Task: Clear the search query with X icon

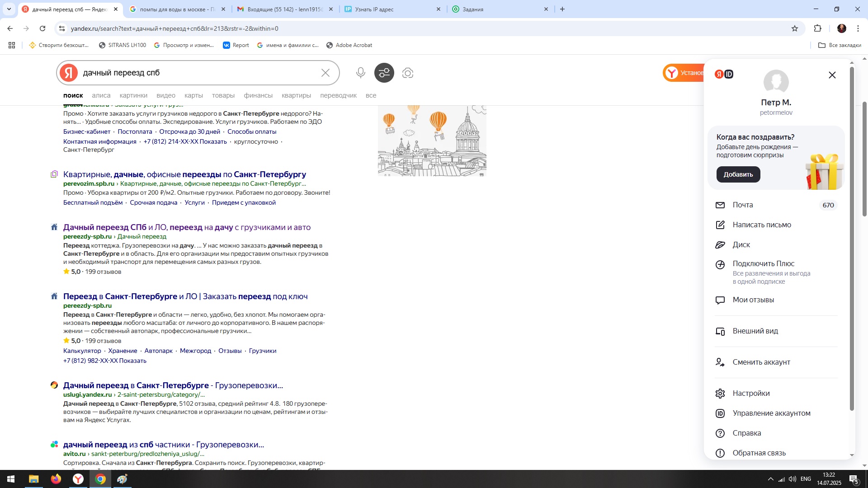Action: click(325, 73)
